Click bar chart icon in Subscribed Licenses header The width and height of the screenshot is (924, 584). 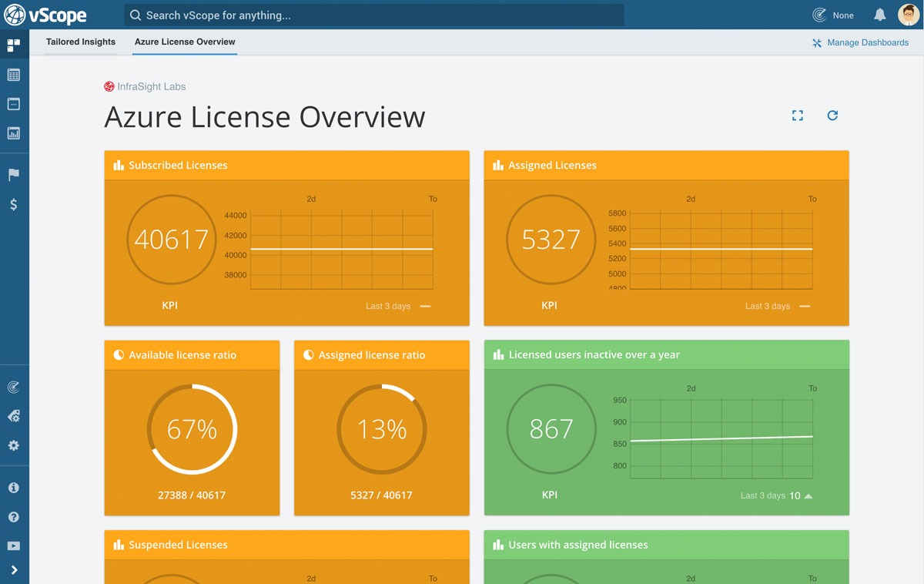click(x=119, y=165)
